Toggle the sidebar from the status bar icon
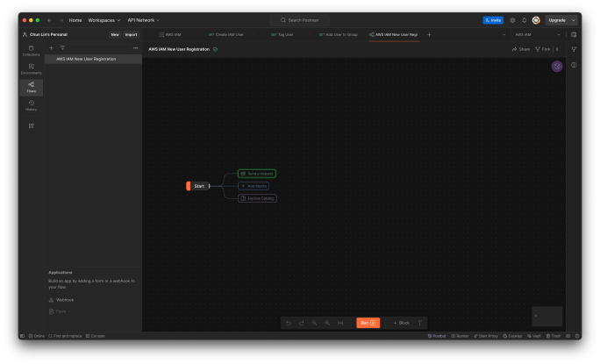600x364 pixels. pyautogui.click(x=22, y=336)
